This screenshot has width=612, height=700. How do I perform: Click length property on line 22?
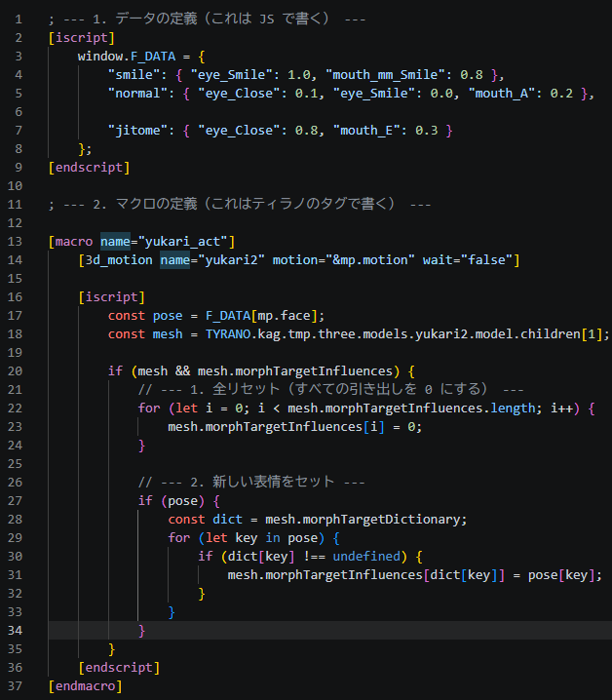513,408
